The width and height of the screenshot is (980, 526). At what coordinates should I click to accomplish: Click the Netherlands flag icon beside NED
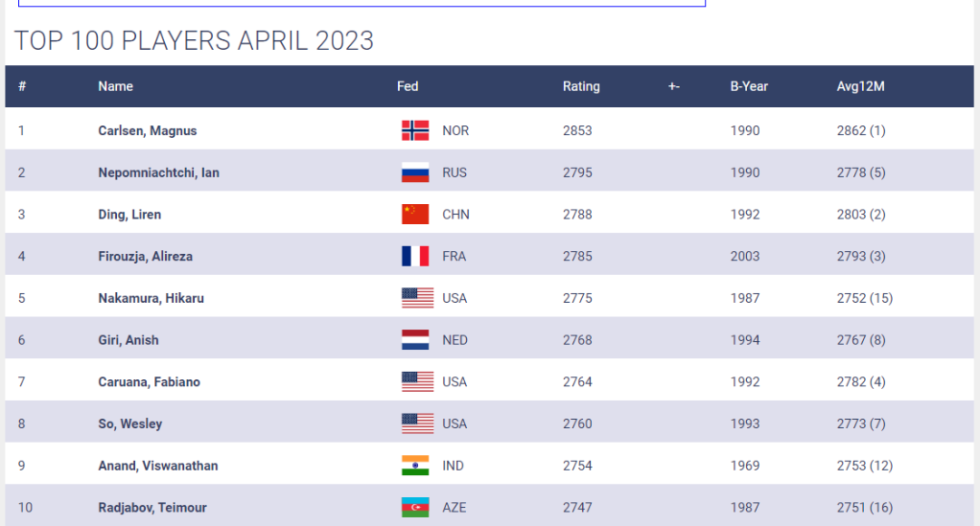[415, 340]
